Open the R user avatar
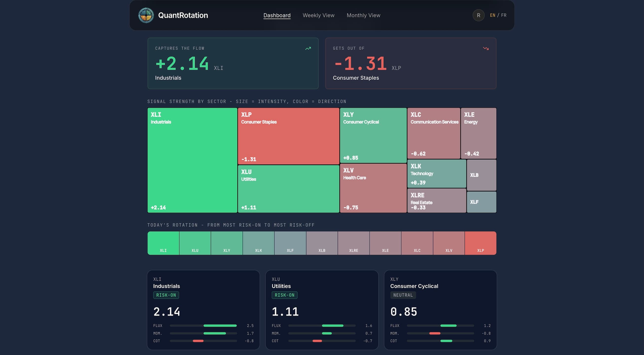 coord(478,15)
